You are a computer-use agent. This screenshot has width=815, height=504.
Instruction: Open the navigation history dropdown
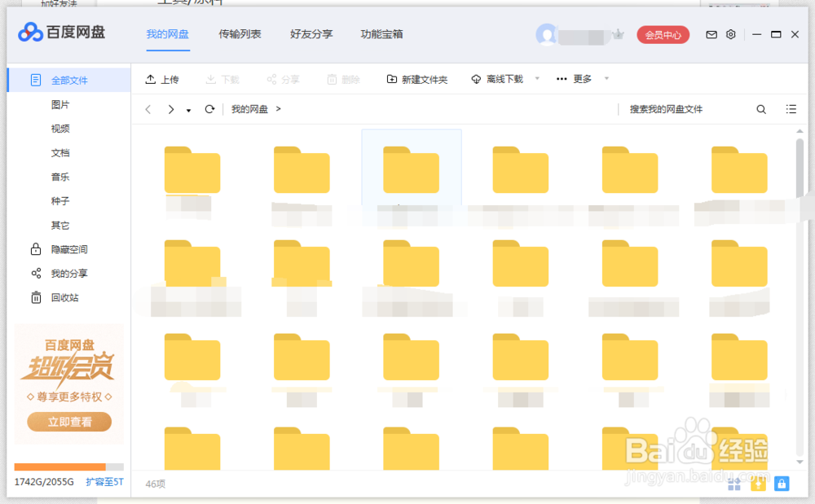pos(188,108)
